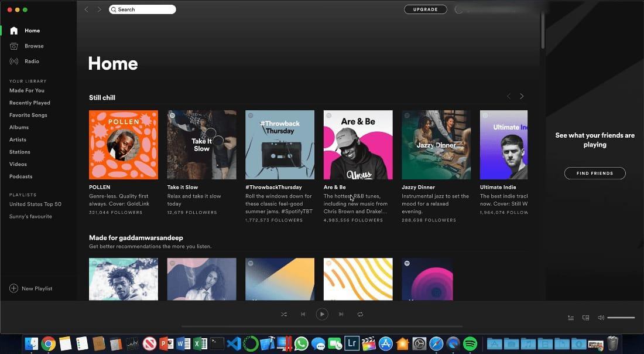644x354 pixels.
Task: Go forward with the top navigation arrow
Action: click(x=99, y=9)
